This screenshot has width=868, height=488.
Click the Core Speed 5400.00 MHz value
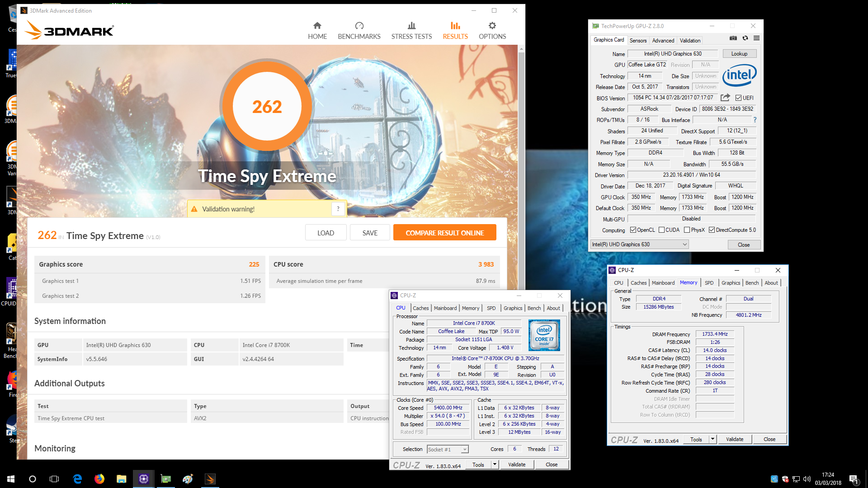click(x=448, y=408)
